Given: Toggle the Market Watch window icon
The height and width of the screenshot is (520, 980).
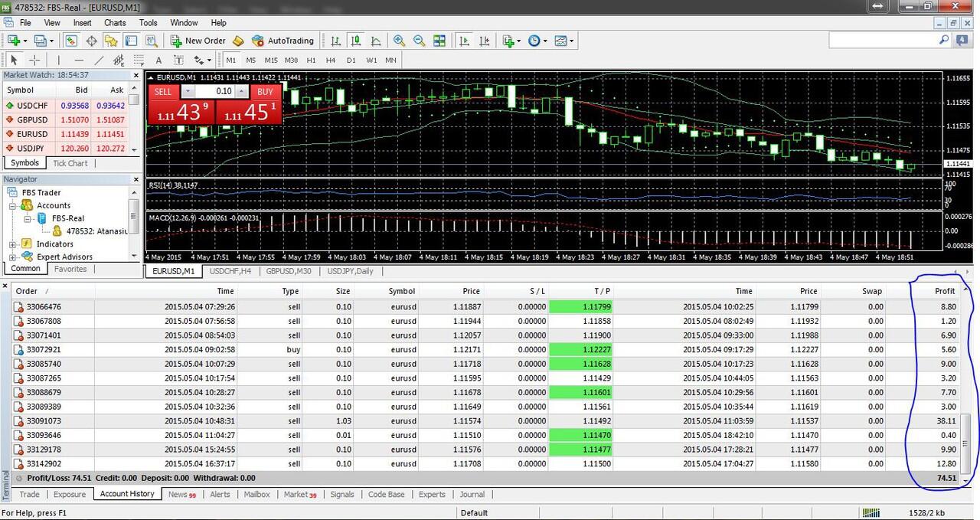Looking at the screenshot, I should 71,41.
